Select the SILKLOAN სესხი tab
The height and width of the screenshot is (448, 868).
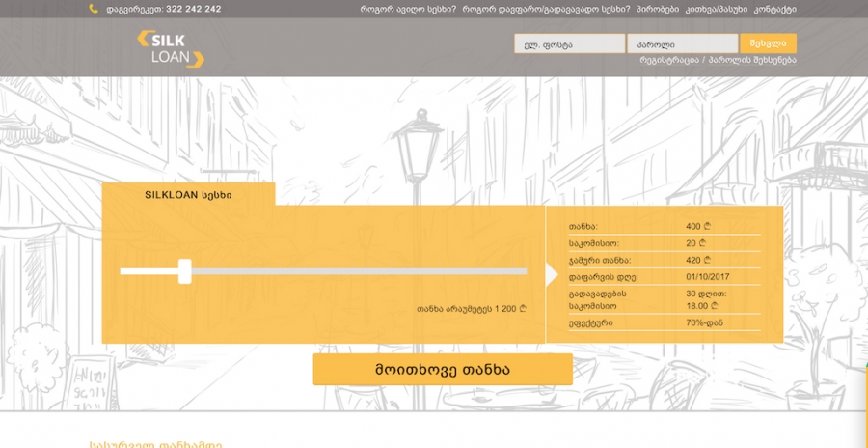tap(188, 195)
